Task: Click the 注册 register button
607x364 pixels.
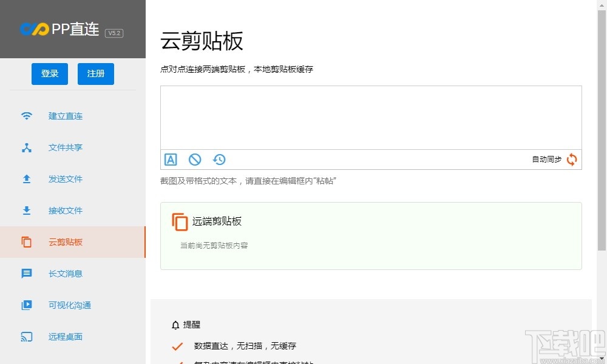Action: [x=95, y=73]
